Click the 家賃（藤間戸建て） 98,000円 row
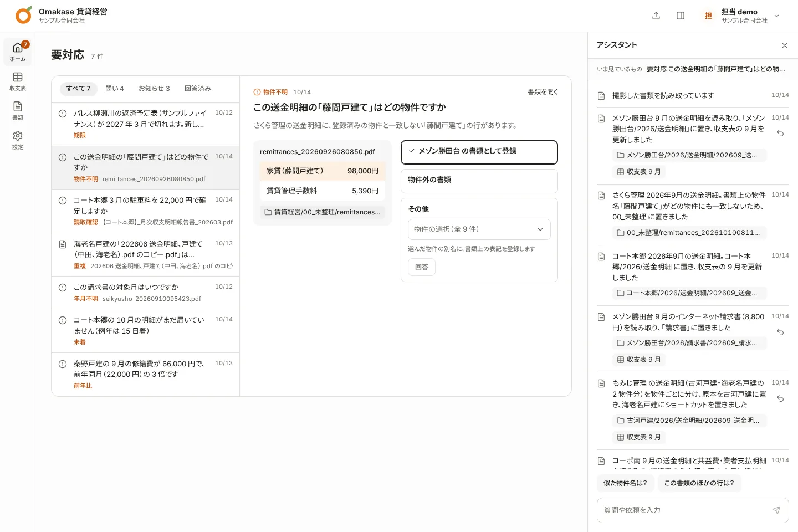Screen dimensions: 798x532 click(x=323, y=171)
